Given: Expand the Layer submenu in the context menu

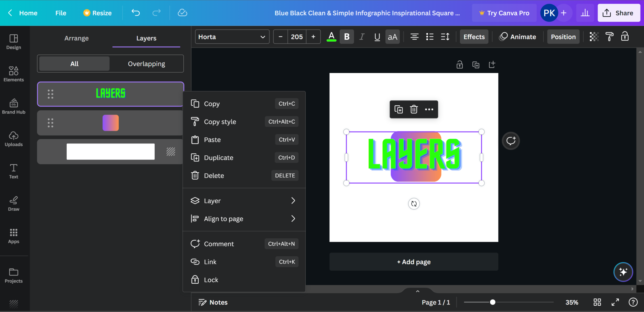Looking at the screenshot, I should coord(244,200).
